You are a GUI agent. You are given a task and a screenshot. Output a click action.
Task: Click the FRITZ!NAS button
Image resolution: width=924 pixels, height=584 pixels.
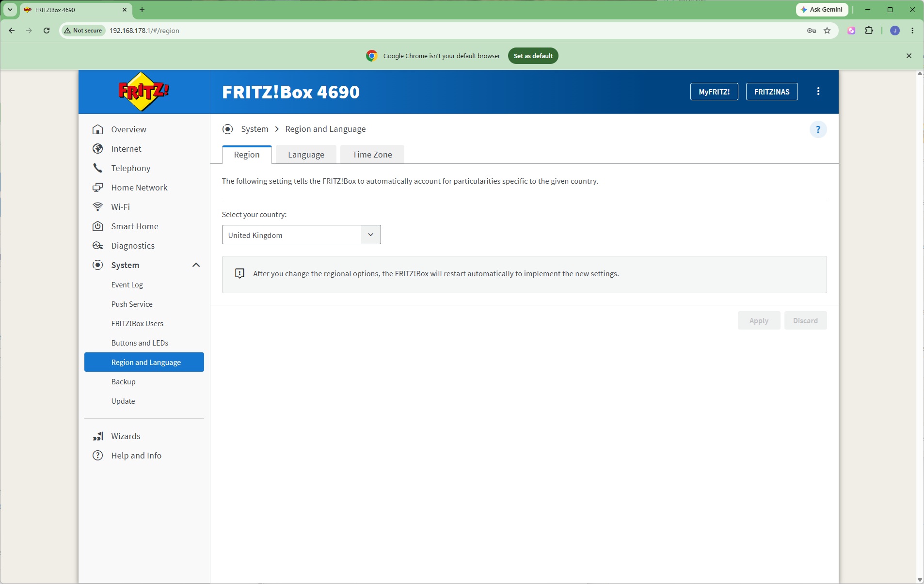(x=772, y=92)
